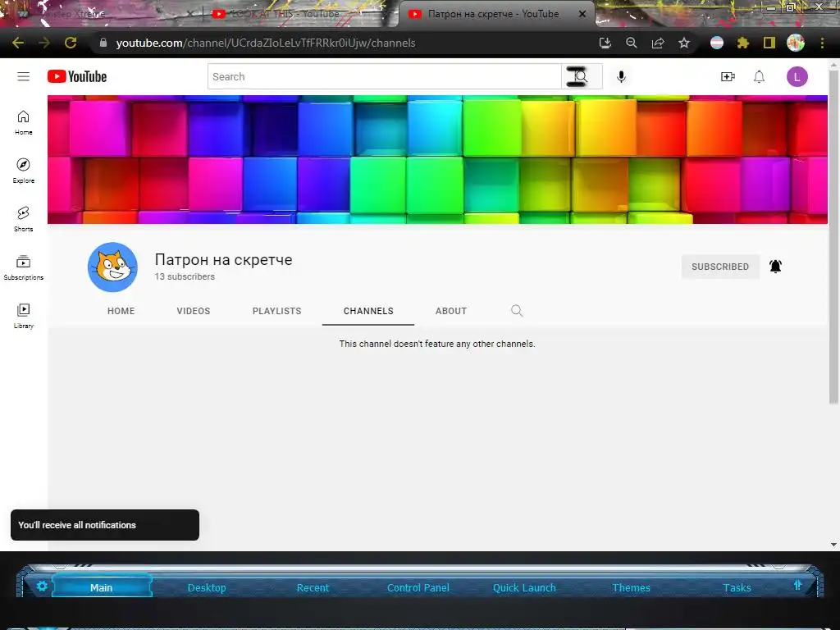The height and width of the screenshot is (630, 840).
Task: Click the SUBSCRIBED button
Action: [x=720, y=267]
